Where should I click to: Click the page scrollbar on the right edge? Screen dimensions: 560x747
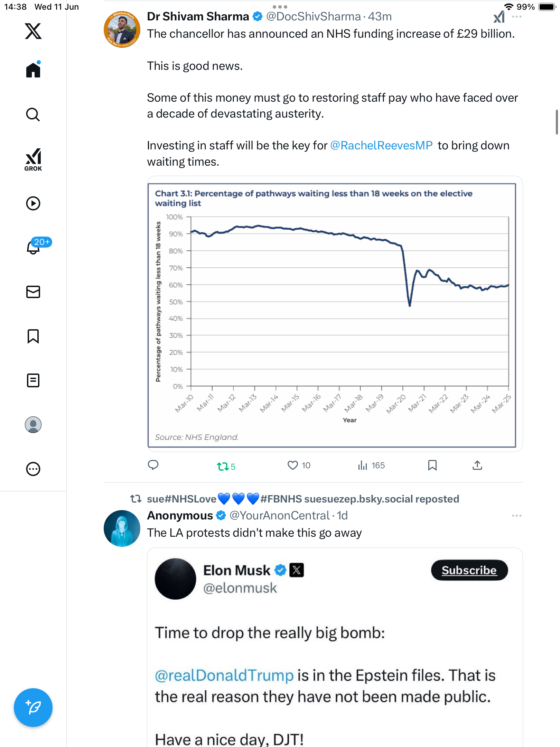(557, 122)
